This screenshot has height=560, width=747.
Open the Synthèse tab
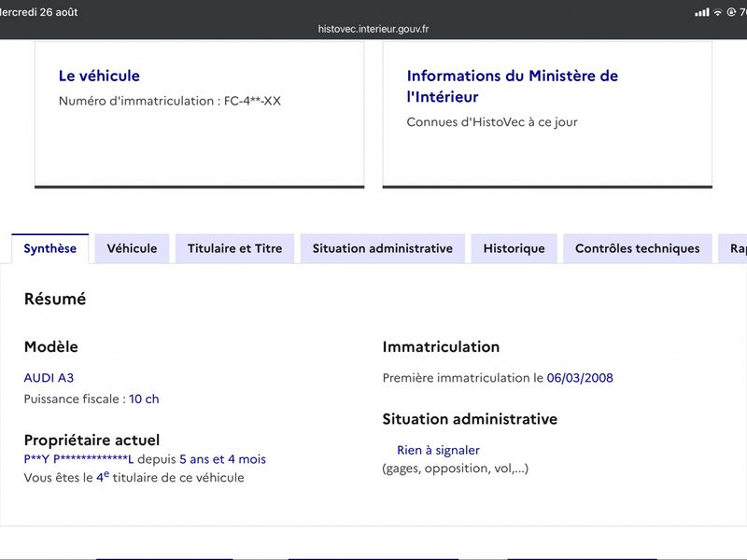[x=50, y=248]
